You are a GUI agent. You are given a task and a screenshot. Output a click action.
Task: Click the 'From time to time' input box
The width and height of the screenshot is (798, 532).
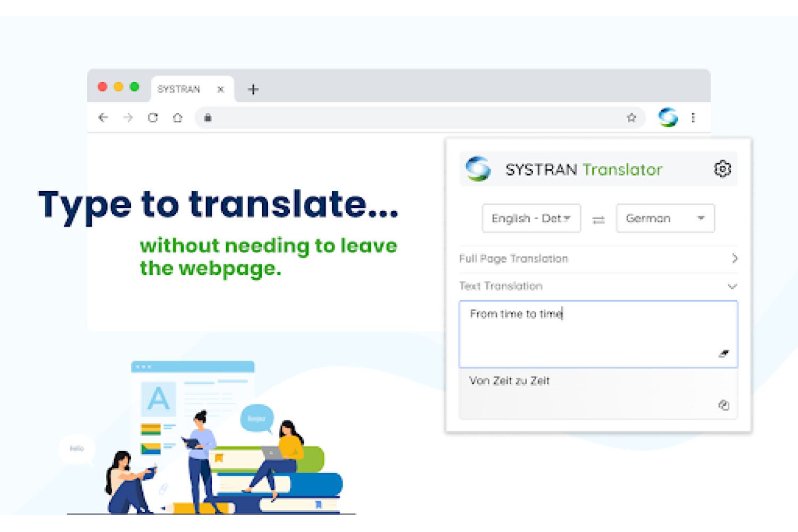[x=598, y=334]
